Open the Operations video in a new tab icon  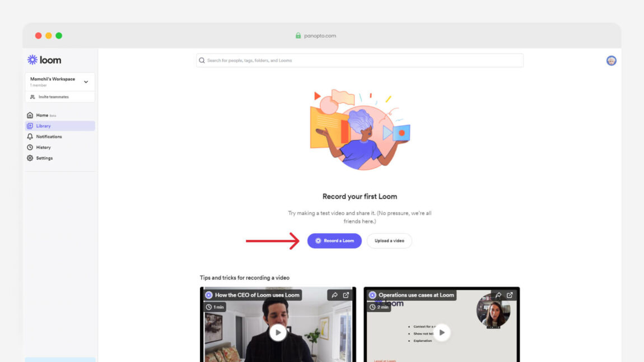510,295
